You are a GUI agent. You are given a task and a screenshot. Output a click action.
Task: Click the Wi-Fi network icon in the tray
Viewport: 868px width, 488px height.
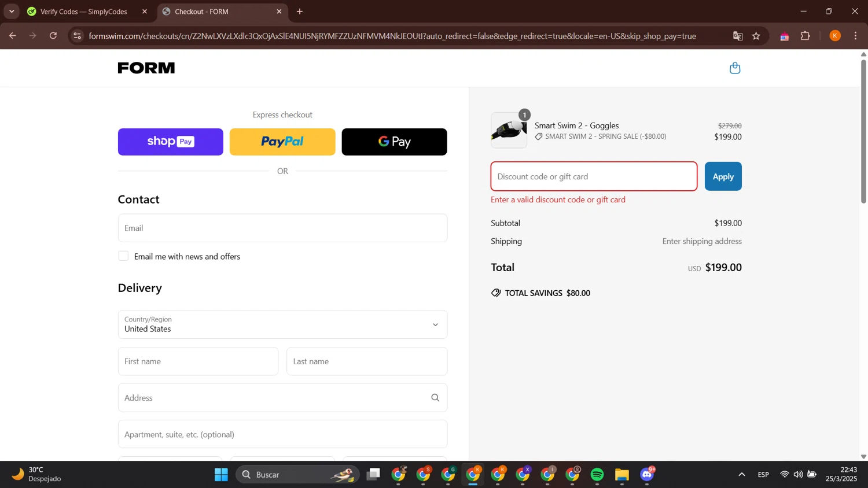pyautogui.click(x=785, y=475)
